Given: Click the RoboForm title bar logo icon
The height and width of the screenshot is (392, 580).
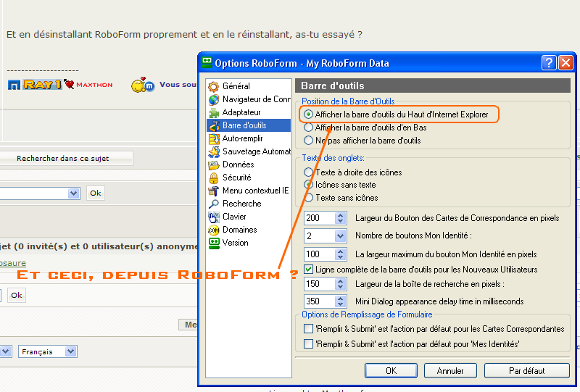Looking at the screenshot, I should 207,63.
